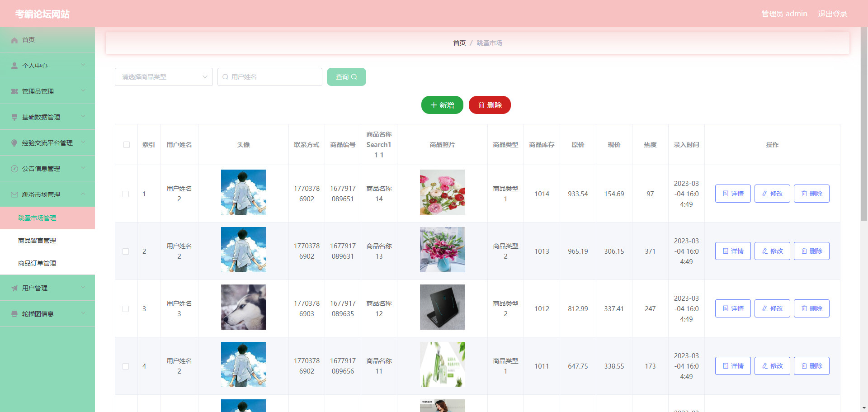Collapse the 跳蚤市场管理 menu chevron

(83, 194)
